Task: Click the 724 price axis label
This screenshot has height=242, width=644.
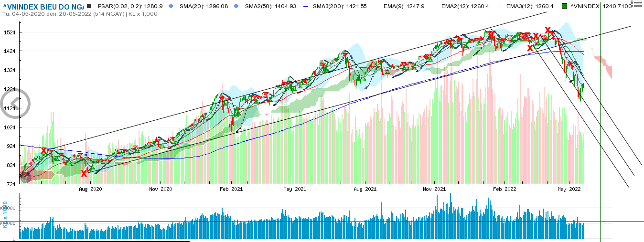Action: pyautogui.click(x=11, y=184)
